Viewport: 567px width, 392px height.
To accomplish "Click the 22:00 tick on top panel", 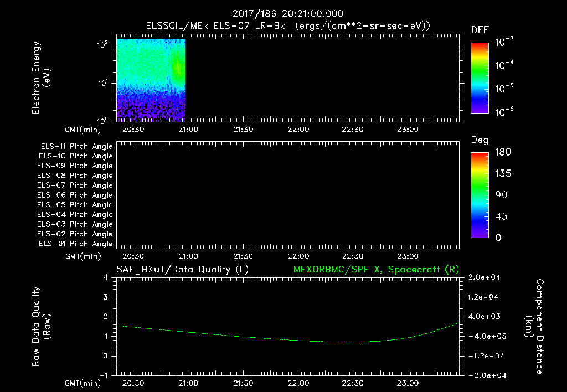I will click(298, 130).
